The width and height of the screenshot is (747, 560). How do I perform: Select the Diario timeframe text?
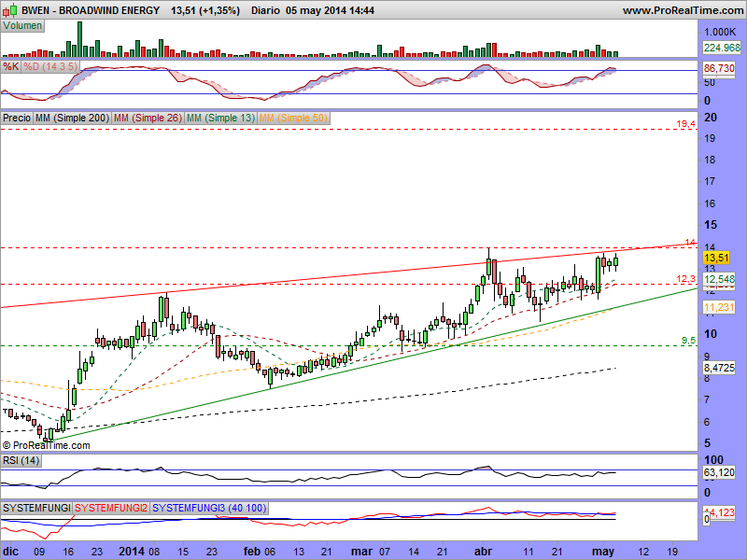point(265,10)
